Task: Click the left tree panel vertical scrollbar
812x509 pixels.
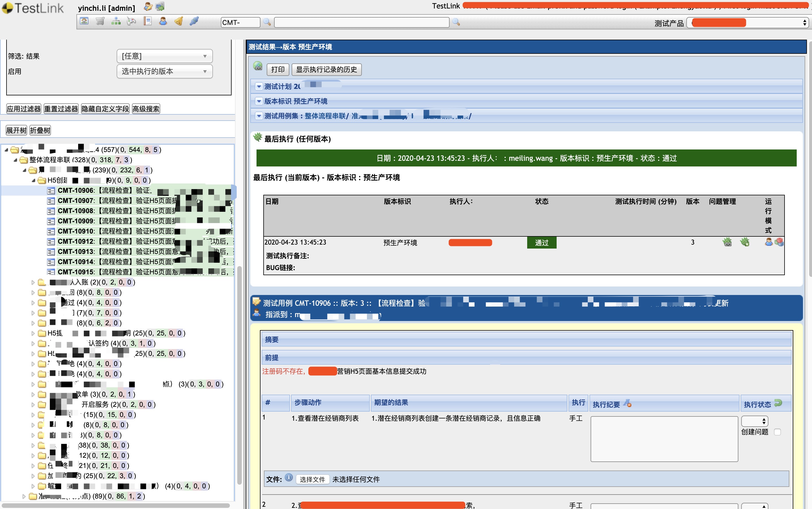Action: point(239,375)
